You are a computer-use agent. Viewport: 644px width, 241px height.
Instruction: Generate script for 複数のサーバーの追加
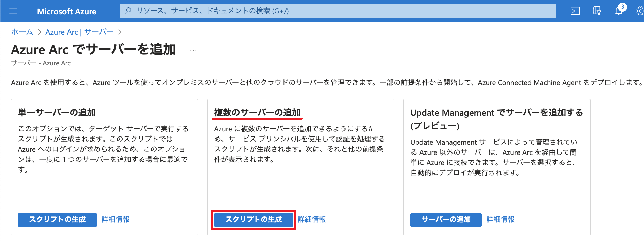click(254, 220)
